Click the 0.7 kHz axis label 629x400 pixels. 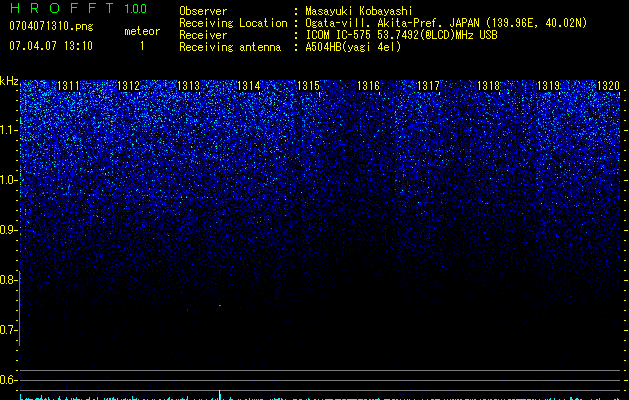[x=9, y=330]
